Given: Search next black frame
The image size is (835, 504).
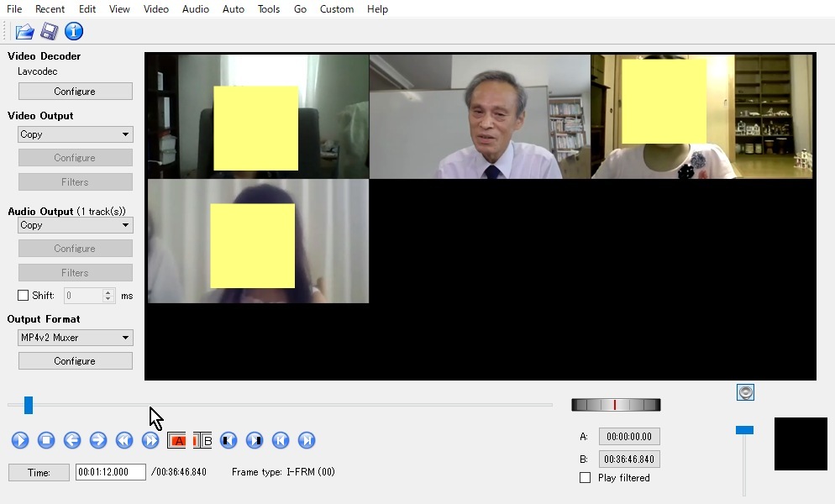Looking at the screenshot, I should click(255, 440).
